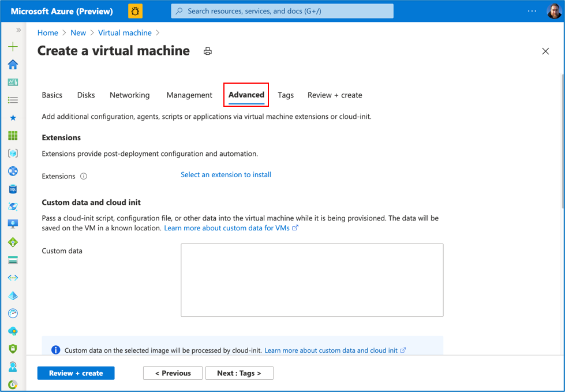Click the Virtual machine breadcrumb link

[125, 33]
